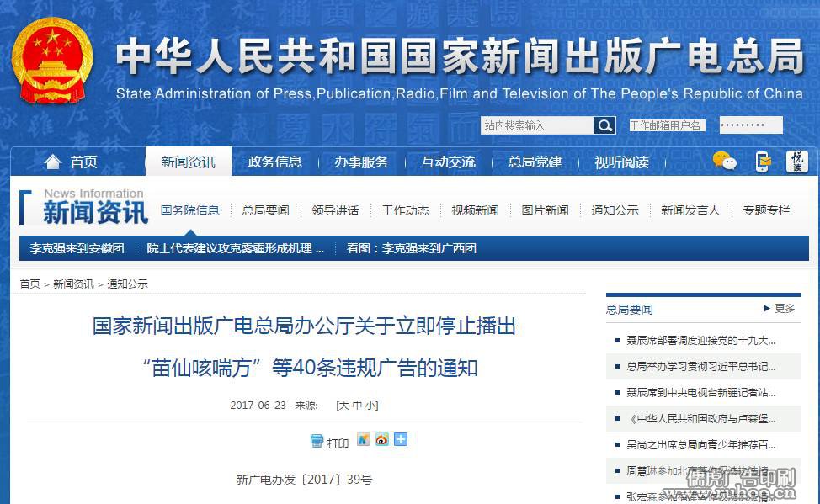Open the WeChat icon in the navigation bar
The height and width of the screenshot is (504, 820).
[724, 161]
